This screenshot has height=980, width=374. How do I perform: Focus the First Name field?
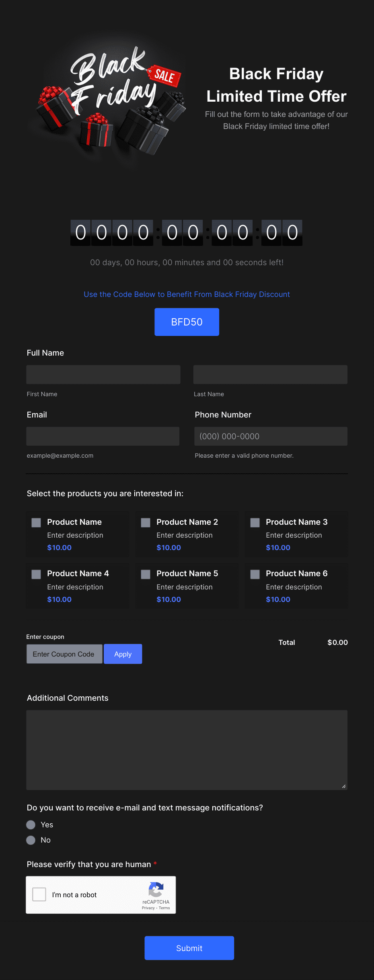(x=103, y=374)
